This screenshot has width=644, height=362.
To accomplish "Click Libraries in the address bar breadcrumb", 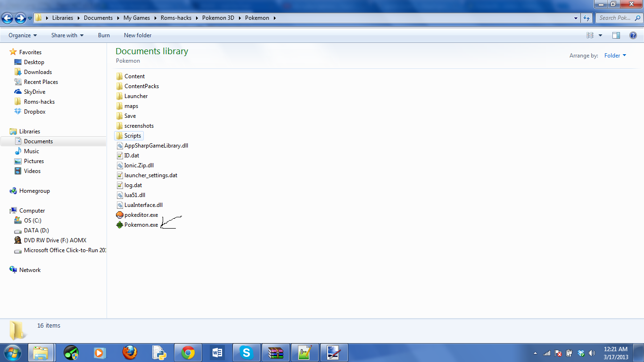I will [x=63, y=18].
